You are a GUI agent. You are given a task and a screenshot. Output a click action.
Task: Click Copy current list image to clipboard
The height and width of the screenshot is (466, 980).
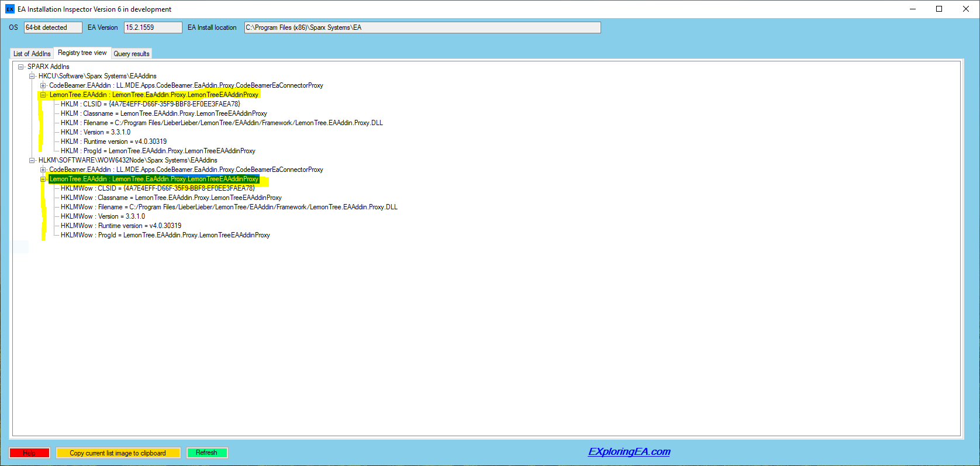118,453
